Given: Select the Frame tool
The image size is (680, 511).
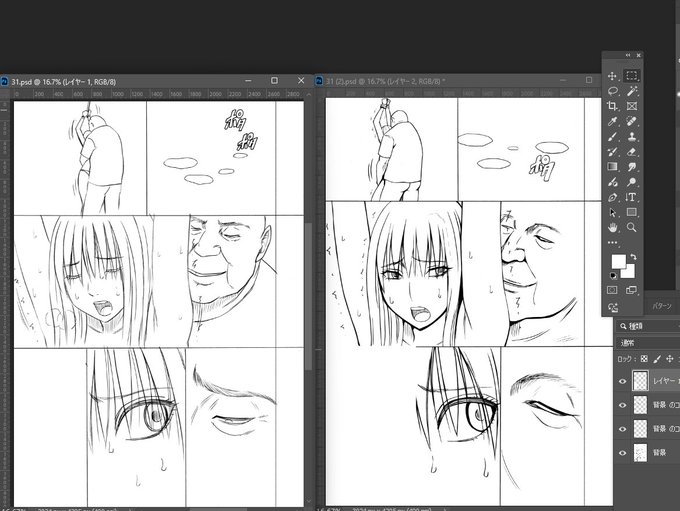Looking at the screenshot, I should click(x=632, y=106).
